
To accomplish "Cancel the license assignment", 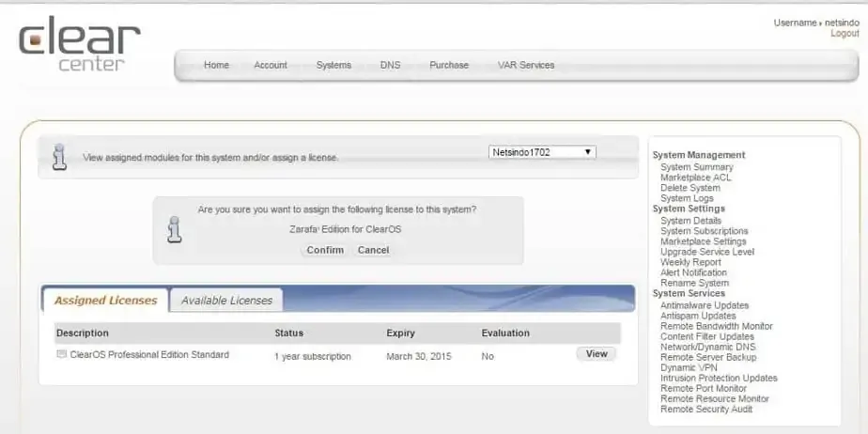I will click(373, 250).
